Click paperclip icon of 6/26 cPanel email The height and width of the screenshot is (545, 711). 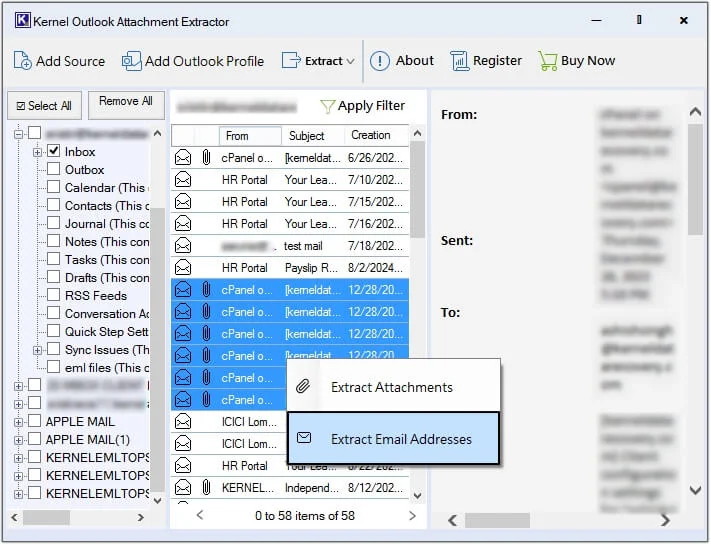tap(206, 158)
